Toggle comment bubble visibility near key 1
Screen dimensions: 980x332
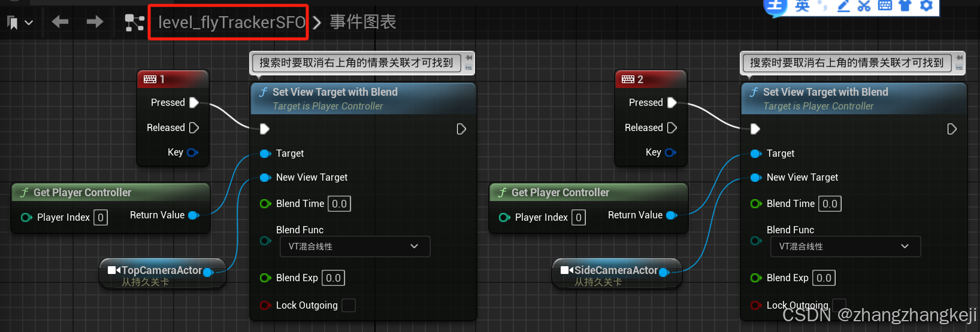click(468, 68)
